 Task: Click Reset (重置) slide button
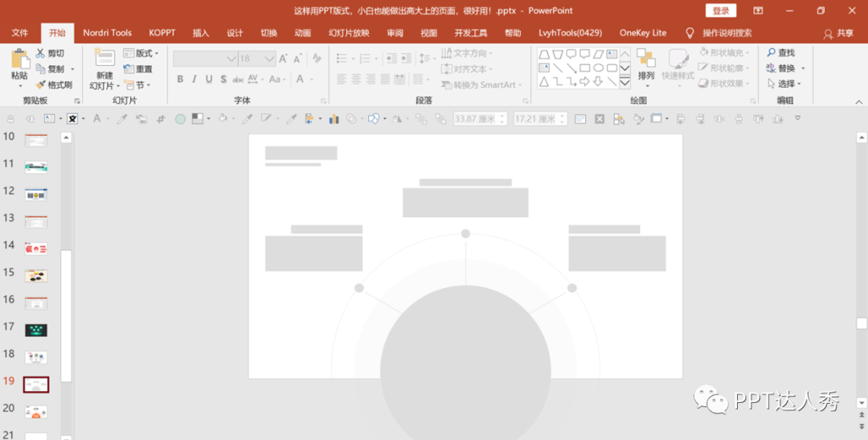138,68
